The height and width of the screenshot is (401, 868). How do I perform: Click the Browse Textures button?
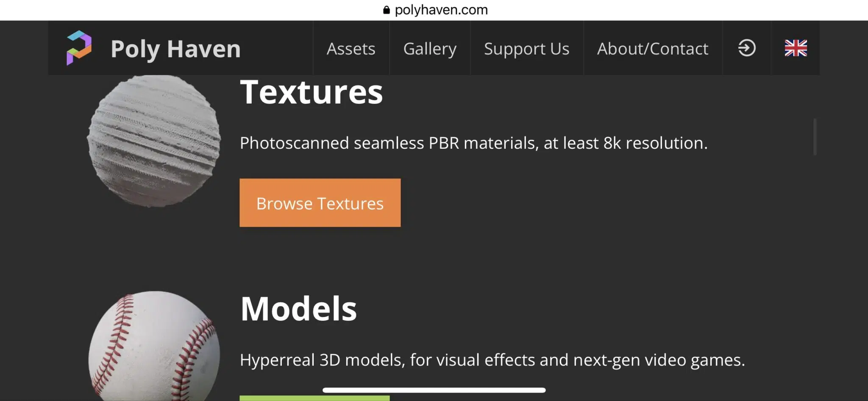320,203
